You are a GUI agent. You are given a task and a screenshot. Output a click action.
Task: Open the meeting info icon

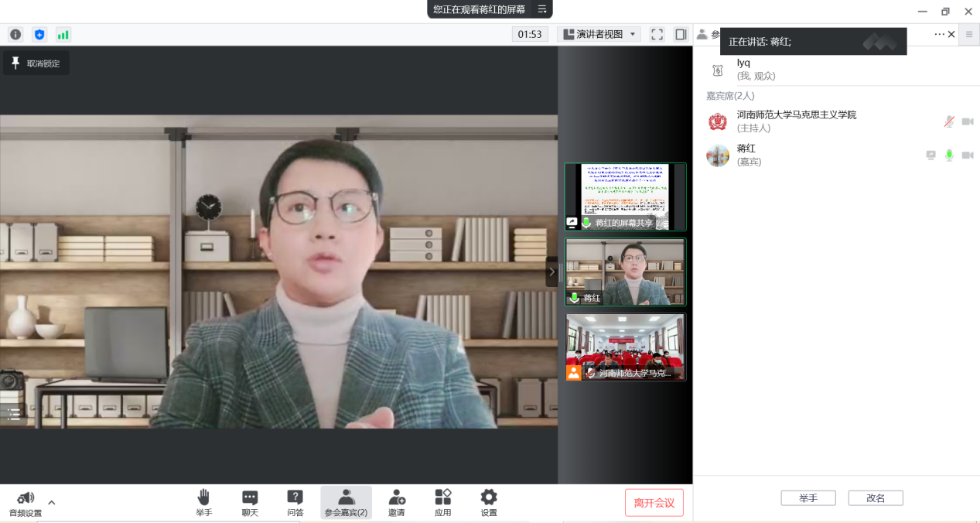15,35
